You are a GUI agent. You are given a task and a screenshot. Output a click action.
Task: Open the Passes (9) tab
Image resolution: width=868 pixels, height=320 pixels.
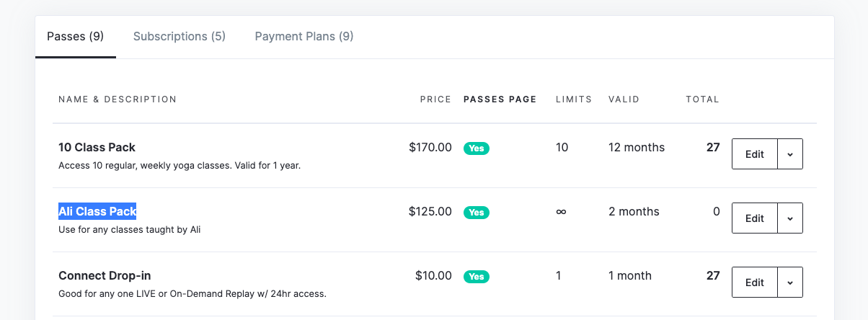[75, 36]
